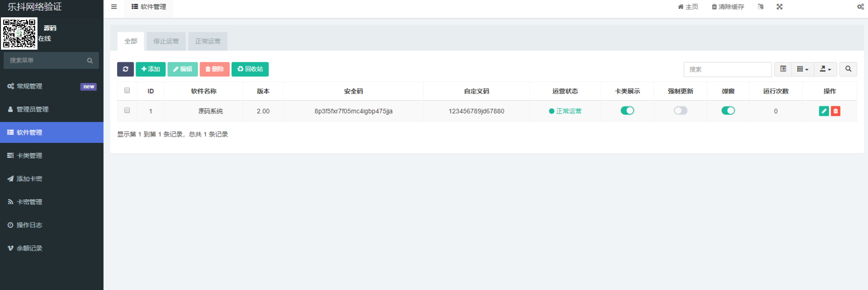Click the refresh table button
The width and height of the screenshot is (868, 290).
coord(126,69)
